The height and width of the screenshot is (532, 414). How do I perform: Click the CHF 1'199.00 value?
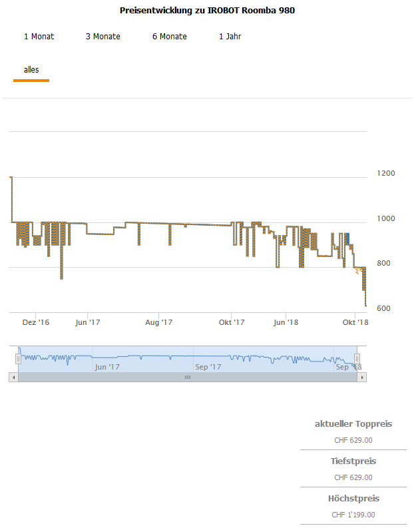(353, 515)
